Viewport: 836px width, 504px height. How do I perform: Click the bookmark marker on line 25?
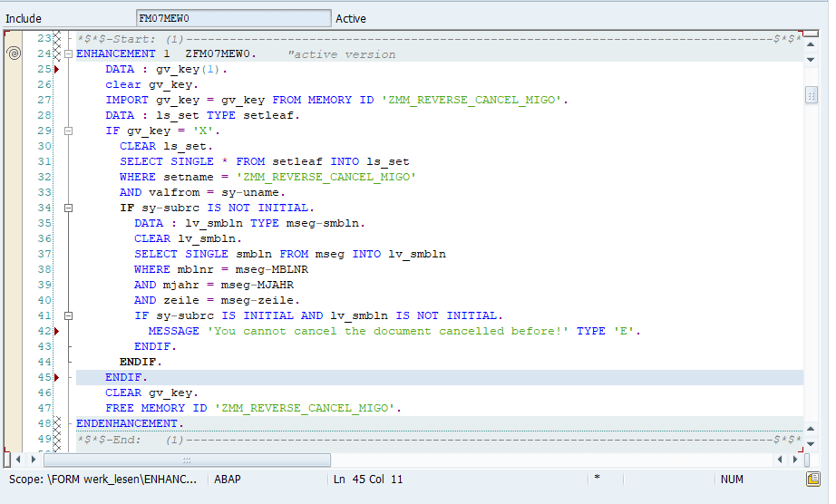[56, 69]
